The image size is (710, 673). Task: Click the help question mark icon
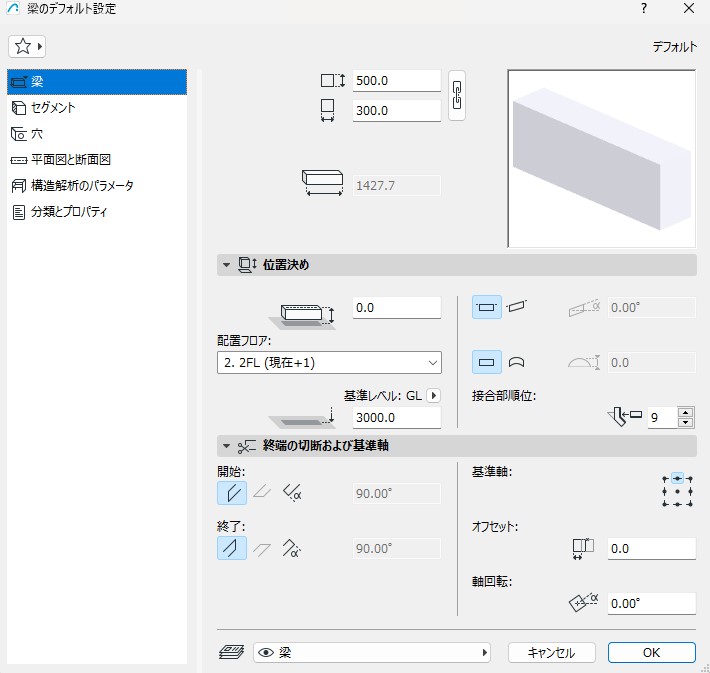pyautogui.click(x=642, y=9)
